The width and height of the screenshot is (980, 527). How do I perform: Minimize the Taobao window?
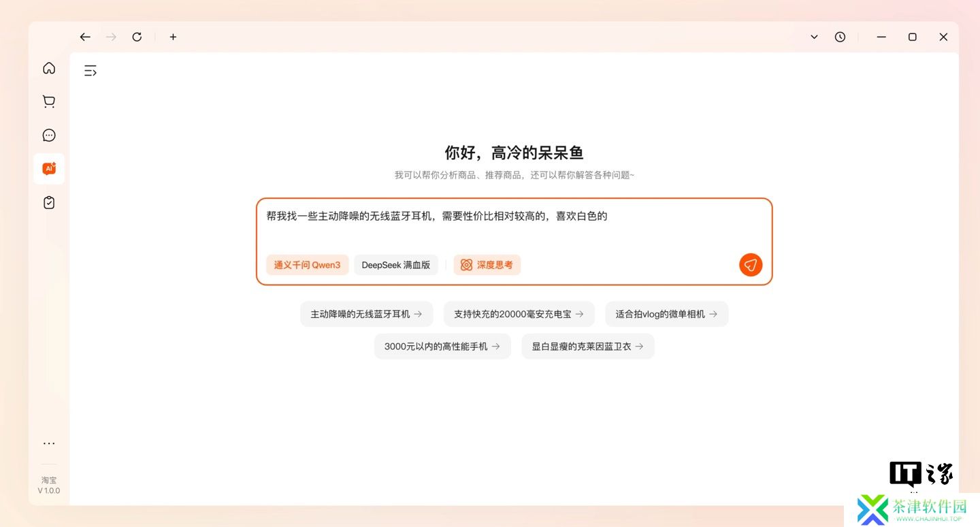[881, 37]
